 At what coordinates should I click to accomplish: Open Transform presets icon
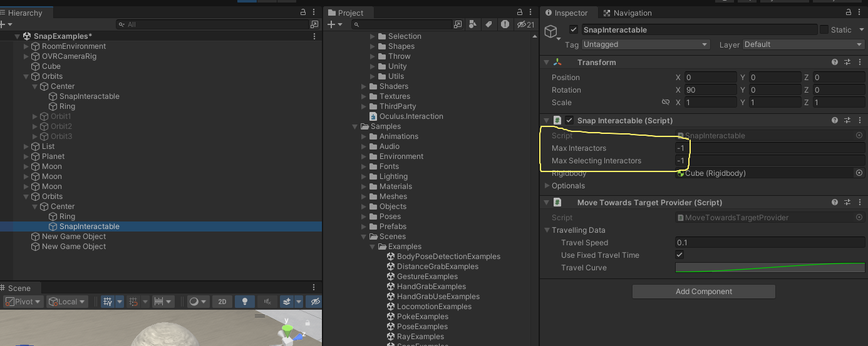(847, 63)
